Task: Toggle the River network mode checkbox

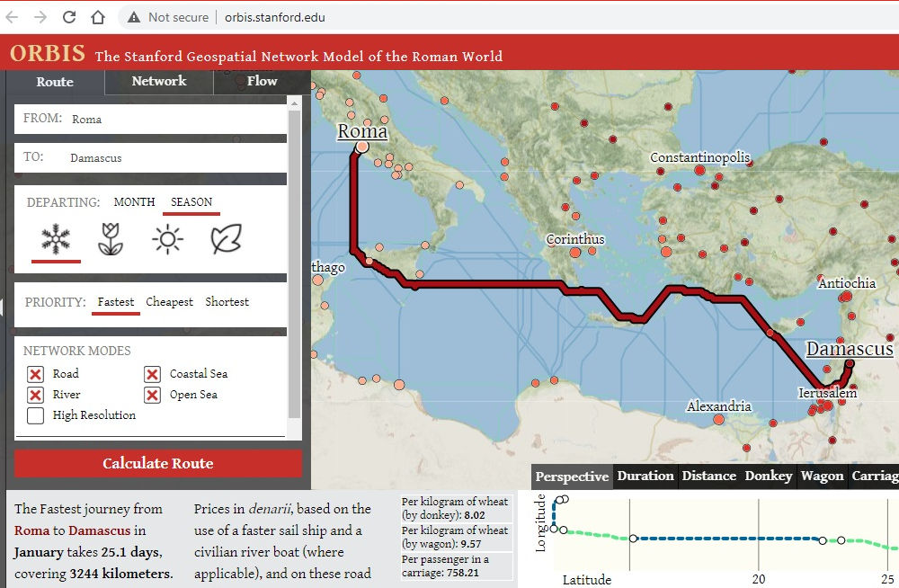Action: [36, 396]
